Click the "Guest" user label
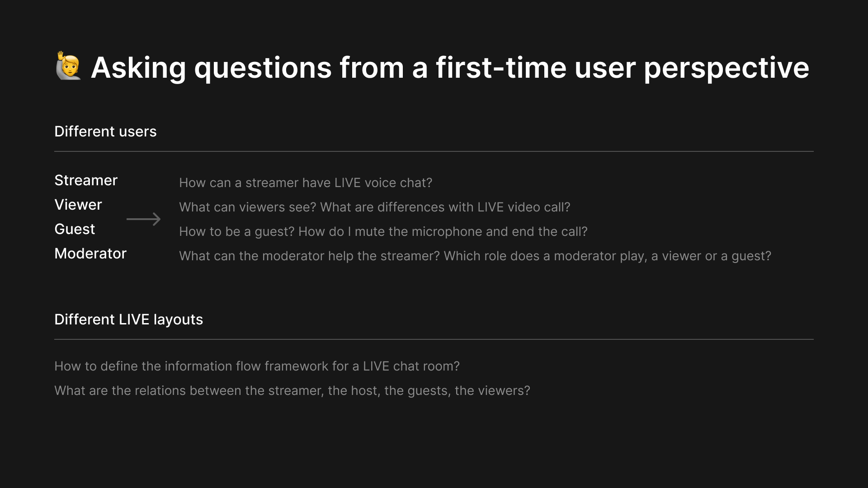Image resolution: width=868 pixels, height=488 pixels. coord(75,229)
